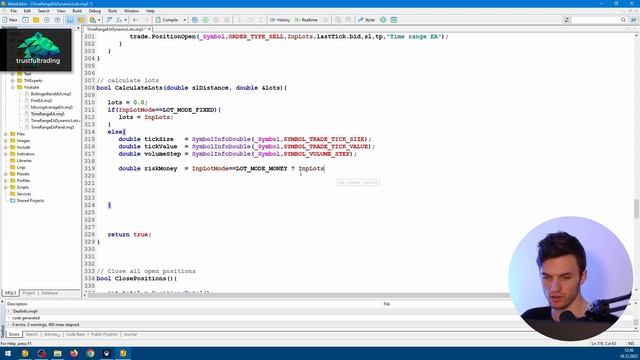Click the editor horizontal scrollbar
This screenshot has height=360, width=640.
pyautogui.click(x=298, y=295)
